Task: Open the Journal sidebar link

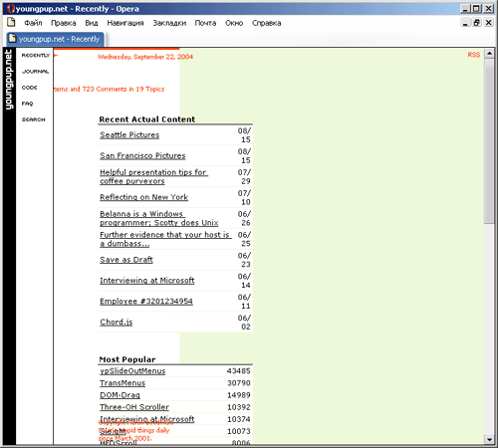Action: tap(35, 72)
